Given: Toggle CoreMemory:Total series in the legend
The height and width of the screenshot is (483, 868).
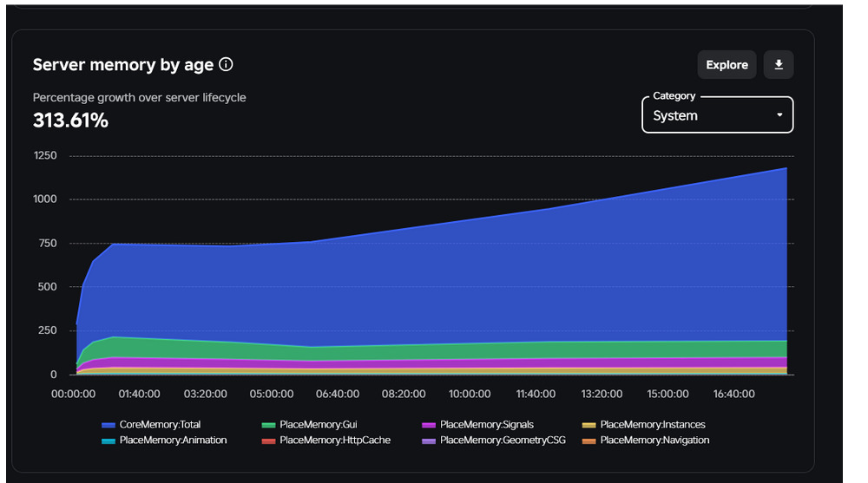Looking at the screenshot, I should coord(151,424).
